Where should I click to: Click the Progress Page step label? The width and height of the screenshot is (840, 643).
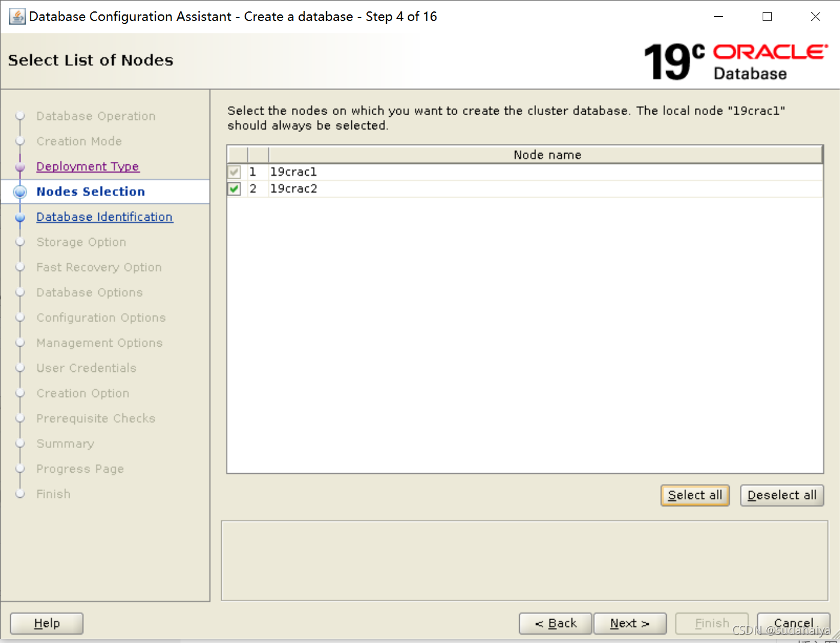tap(80, 468)
